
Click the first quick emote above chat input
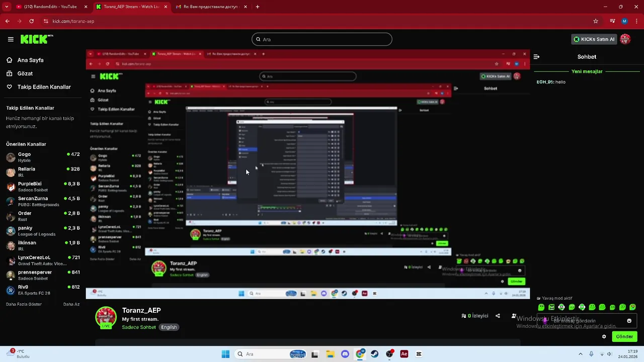pyautogui.click(x=541, y=307)
